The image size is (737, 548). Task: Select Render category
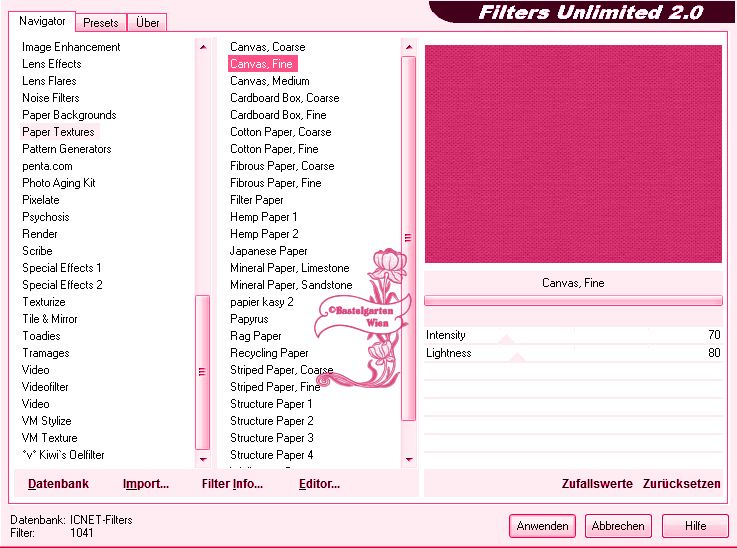point(39,234)
